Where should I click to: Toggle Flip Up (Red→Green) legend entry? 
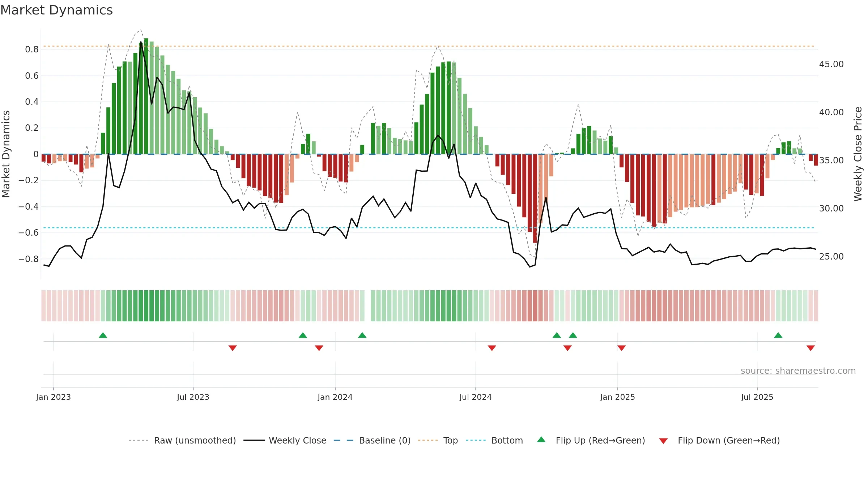591,440
